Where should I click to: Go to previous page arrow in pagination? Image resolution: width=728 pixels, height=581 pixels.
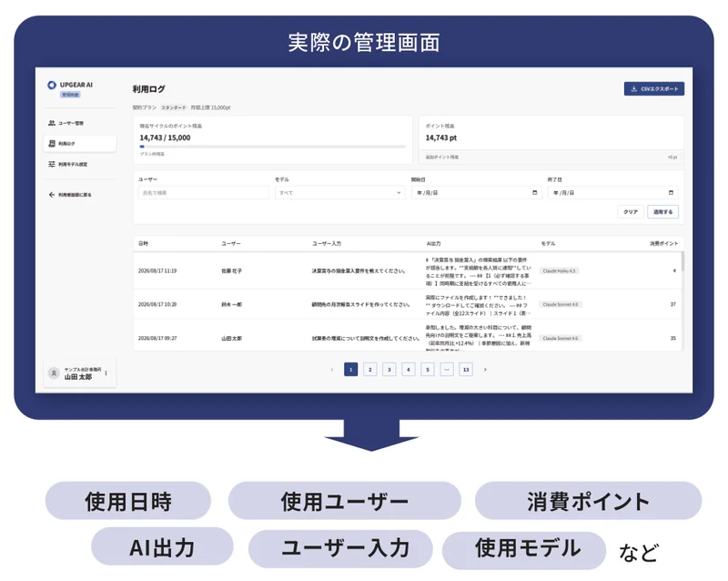pyautogui.click(x=332, y=370)
